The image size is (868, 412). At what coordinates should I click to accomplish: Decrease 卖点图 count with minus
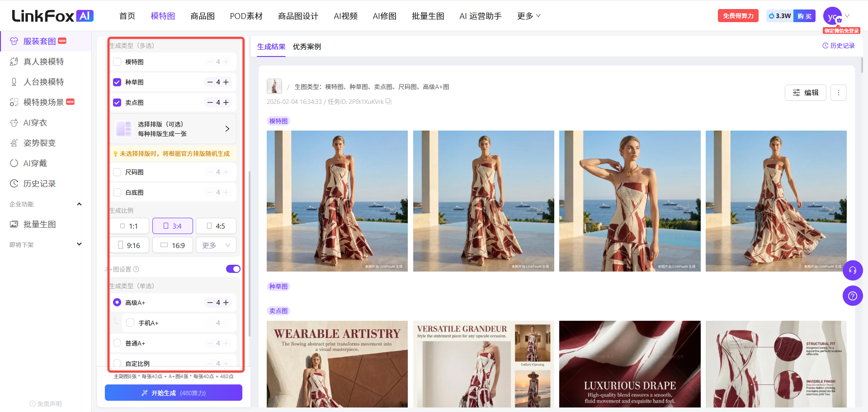[210, 103]
